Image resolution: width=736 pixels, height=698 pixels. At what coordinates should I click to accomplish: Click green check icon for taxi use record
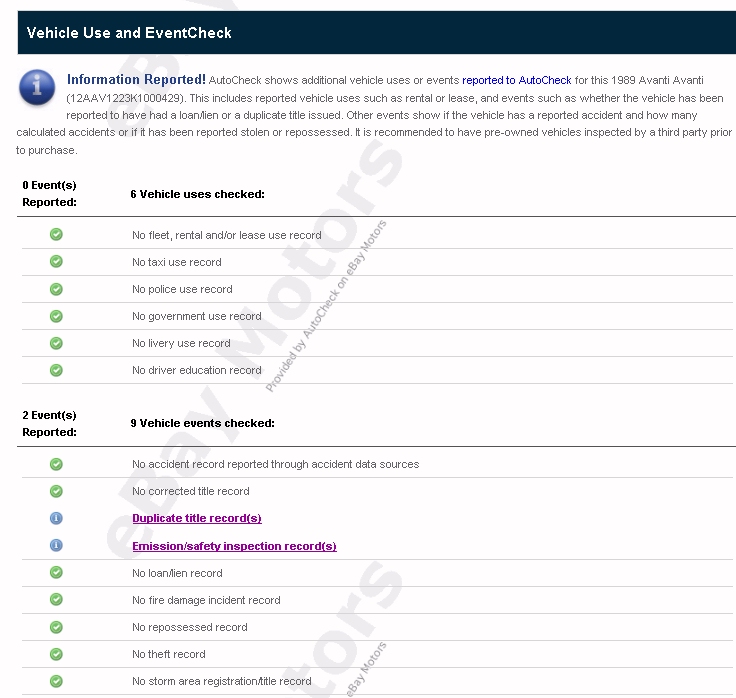[x=56, y=262]
